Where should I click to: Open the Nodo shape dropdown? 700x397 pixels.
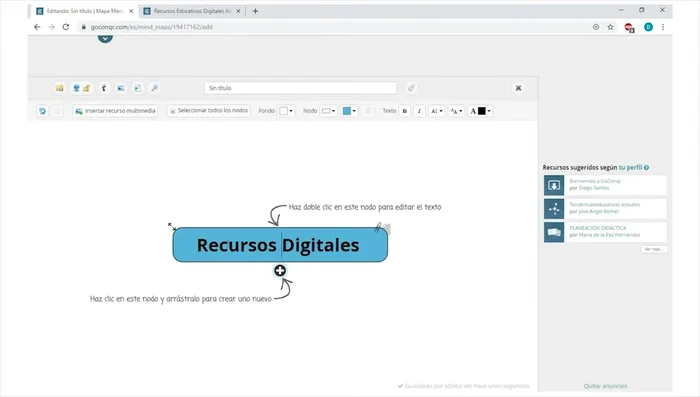point(328,111)
